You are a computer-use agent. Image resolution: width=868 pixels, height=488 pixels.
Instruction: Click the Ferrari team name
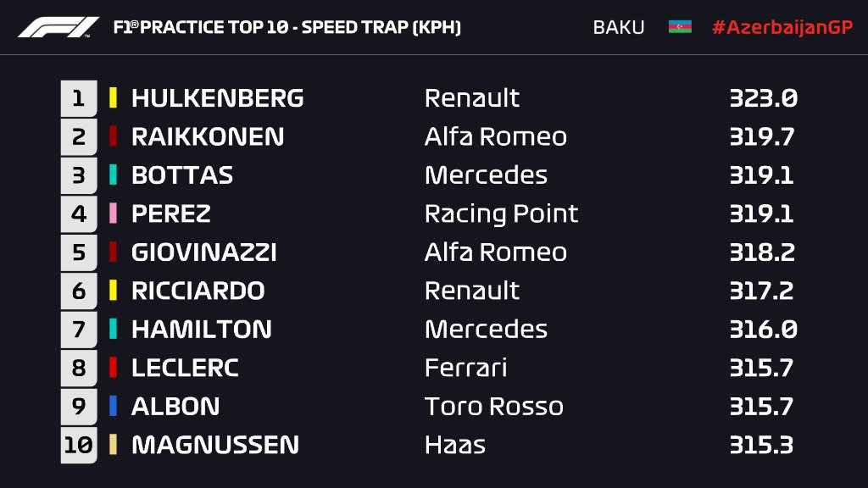point(465,368)
